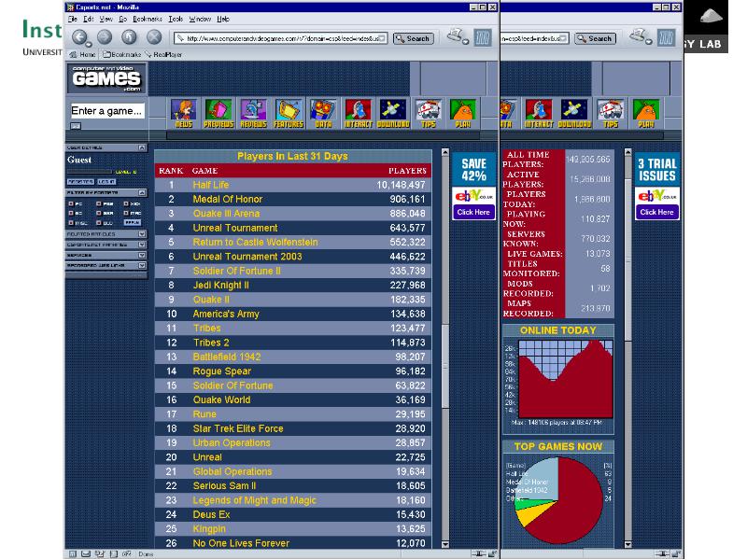
Task: Tick the GC format checkbox
Action: click(x=71, y=213)
